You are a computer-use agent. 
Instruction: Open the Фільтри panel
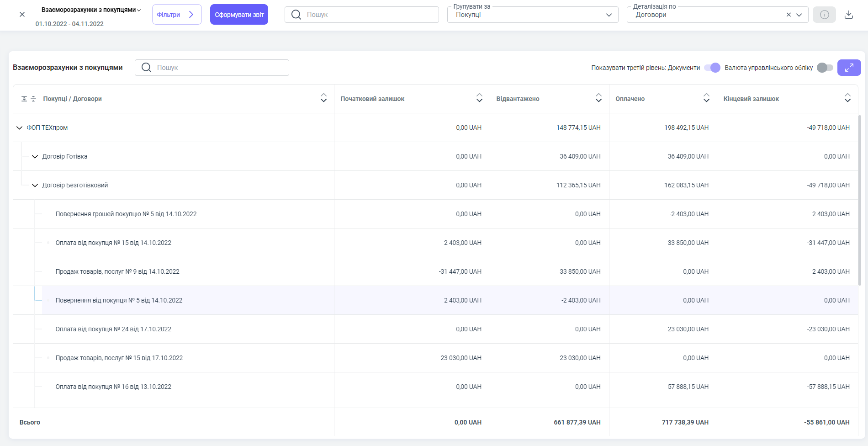click(176, 15)
